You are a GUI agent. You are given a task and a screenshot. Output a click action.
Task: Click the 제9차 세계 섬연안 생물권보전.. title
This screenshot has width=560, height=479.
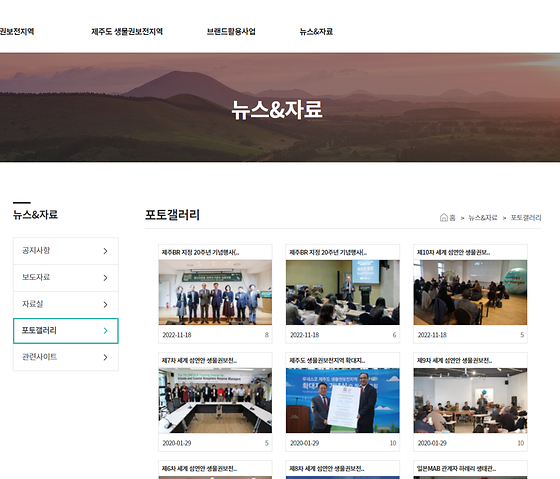click(454, 361)
